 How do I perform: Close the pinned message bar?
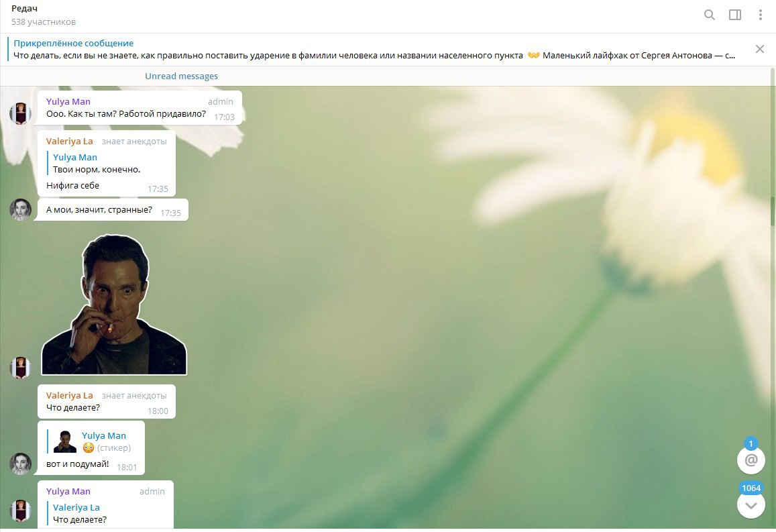click(760, 49)
